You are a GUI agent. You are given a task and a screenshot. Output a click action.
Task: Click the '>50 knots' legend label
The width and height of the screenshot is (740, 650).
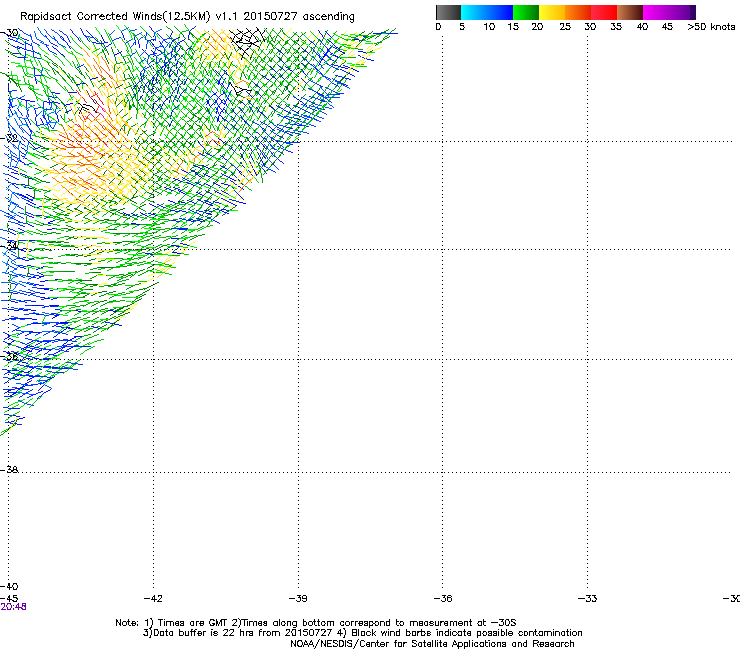pos(711,27)
